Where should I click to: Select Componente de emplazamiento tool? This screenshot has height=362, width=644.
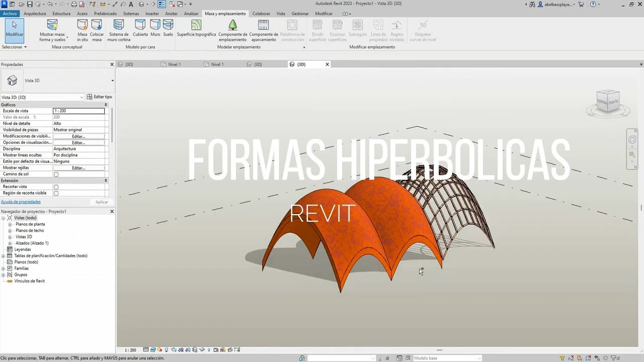(232, 31)
